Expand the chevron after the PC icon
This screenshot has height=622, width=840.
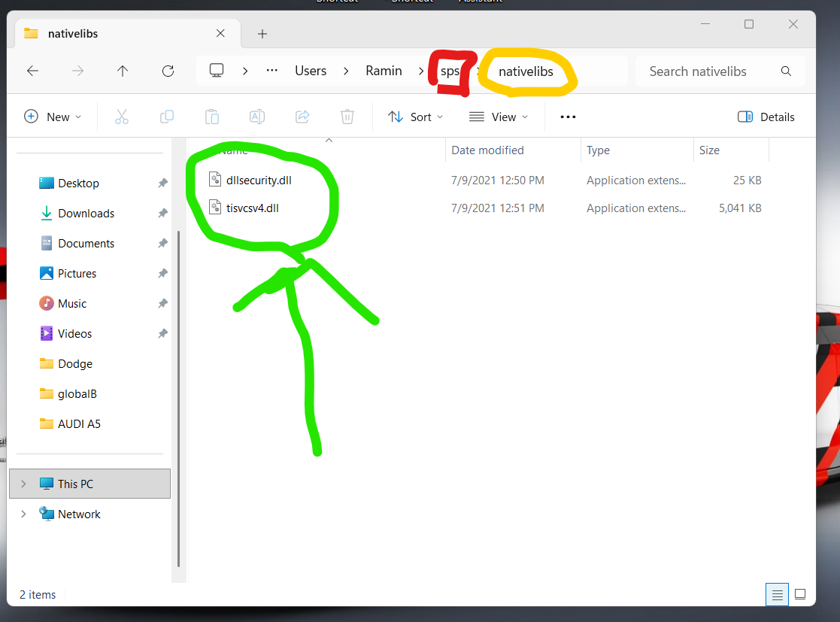click(x=245, y=71)
